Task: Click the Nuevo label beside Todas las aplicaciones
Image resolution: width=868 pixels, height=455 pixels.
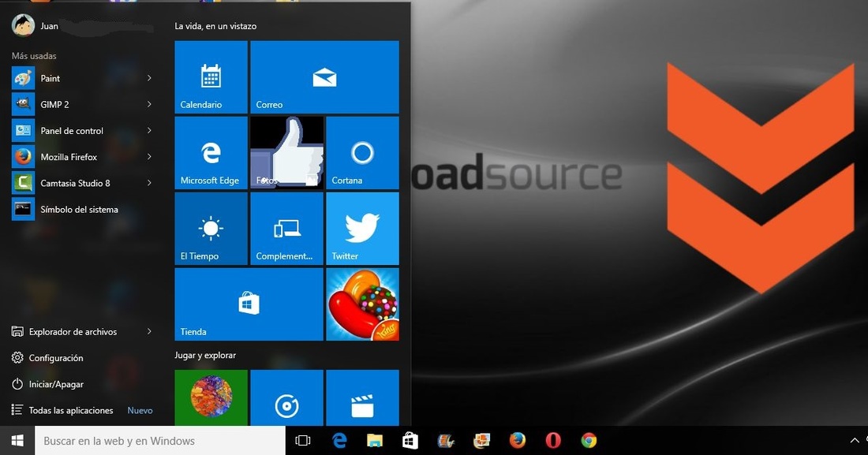Action: (140, 410)
